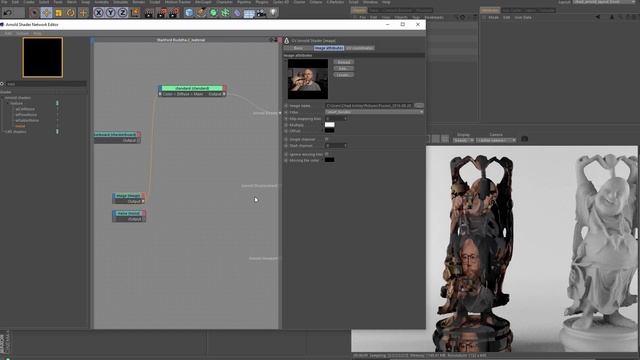Click the Image name path field

pyautogui.click(x=369, y=106)
